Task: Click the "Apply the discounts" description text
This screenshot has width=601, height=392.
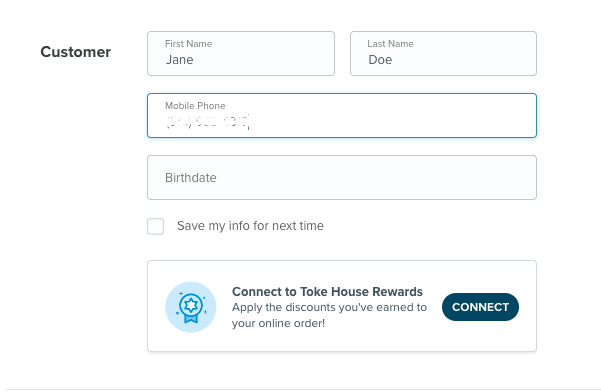Action: click(x=329, y=315)
